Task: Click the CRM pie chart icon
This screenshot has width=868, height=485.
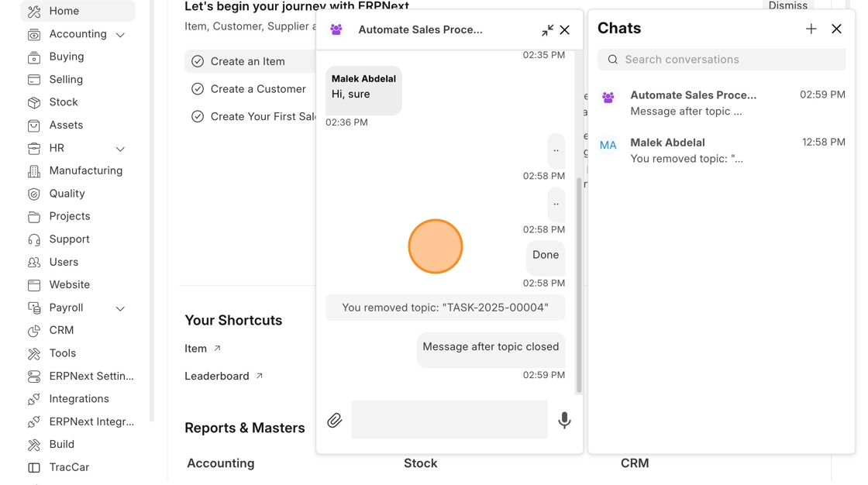Action: click(34, 331)
